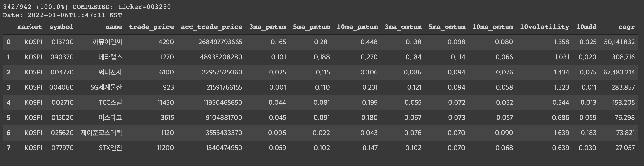
Task: Click the name 까뮤이앤씨
Action: 107,42
